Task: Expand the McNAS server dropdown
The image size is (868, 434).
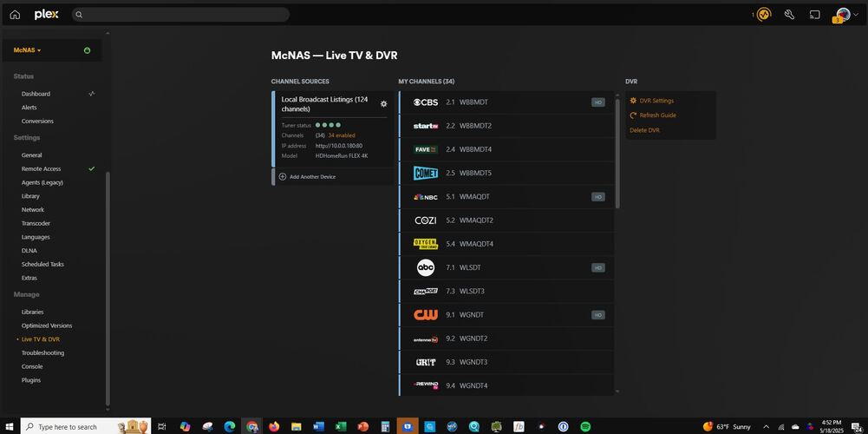Action: (27, 49)
